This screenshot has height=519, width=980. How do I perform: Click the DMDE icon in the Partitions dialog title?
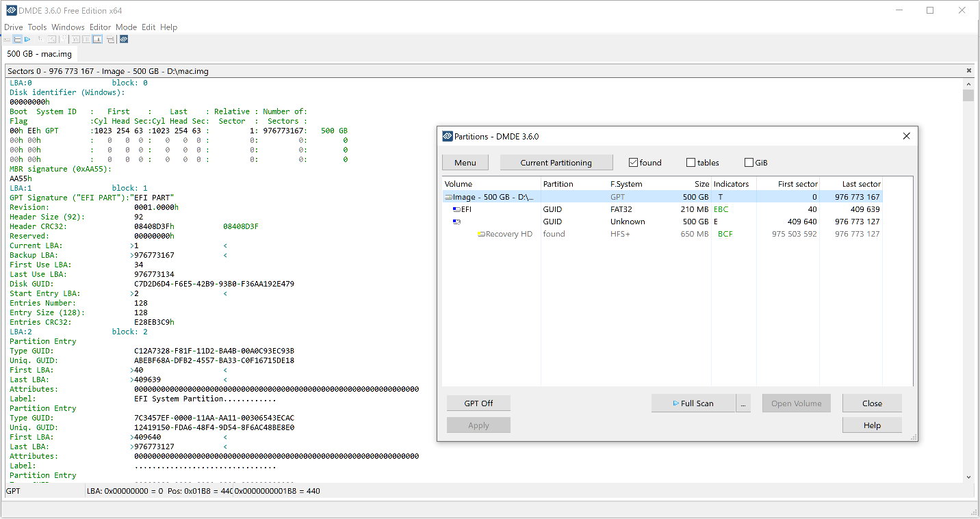point(448,136)
